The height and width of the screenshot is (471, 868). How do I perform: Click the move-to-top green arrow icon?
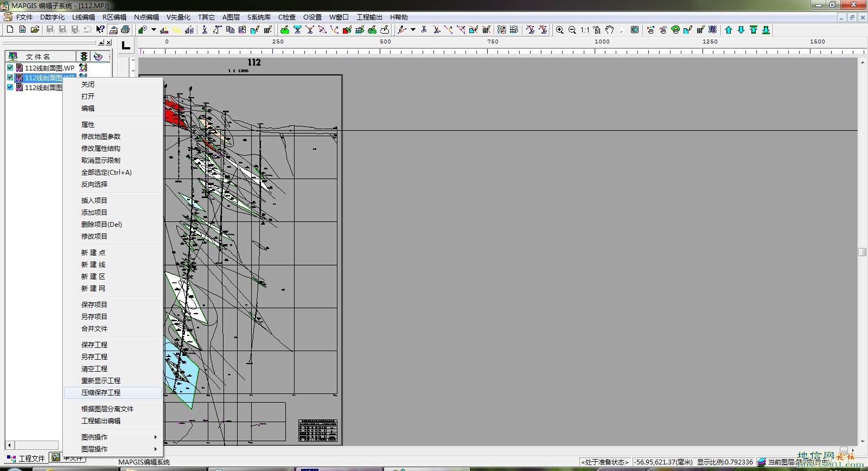point(754,30)
